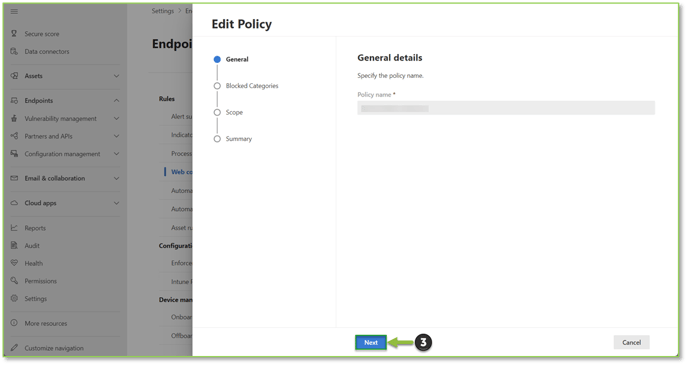Select the Summary wizard step circle

click(217, 139)
